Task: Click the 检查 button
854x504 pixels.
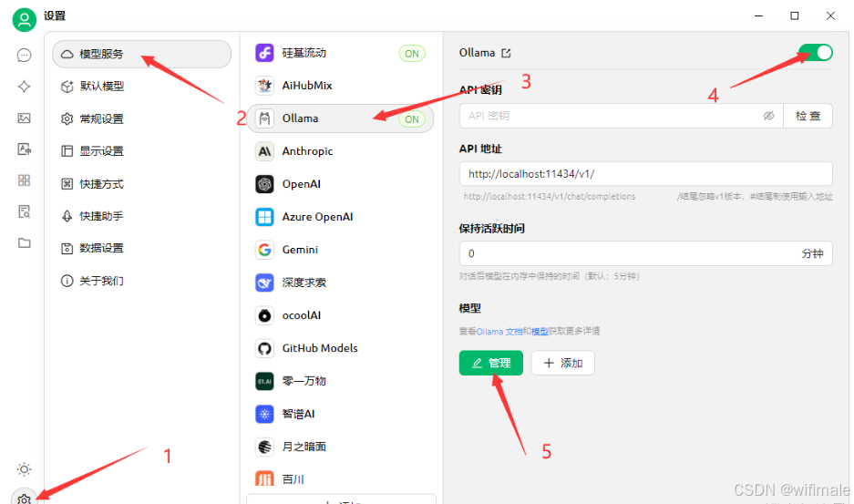Action: (808, 116)
